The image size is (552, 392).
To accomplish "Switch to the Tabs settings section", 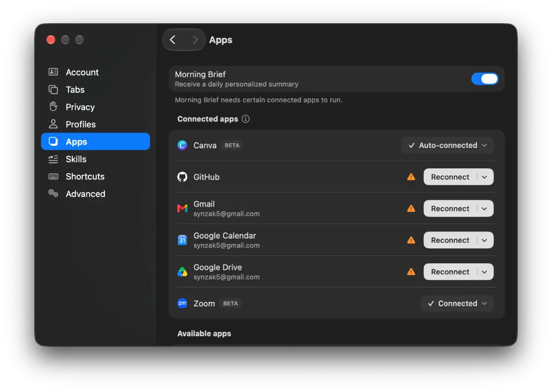I will click(95, 89).
